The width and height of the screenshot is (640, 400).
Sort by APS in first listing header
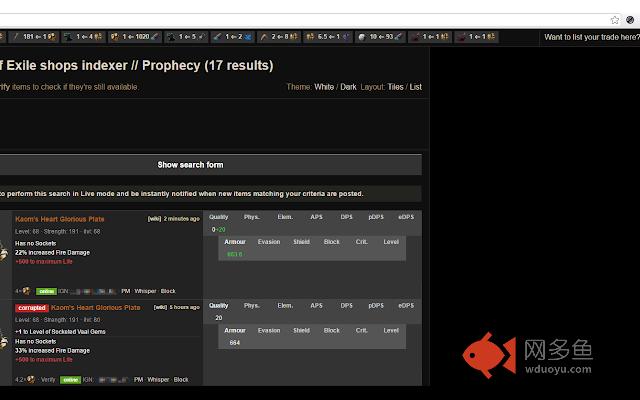[x=316, y=217]
